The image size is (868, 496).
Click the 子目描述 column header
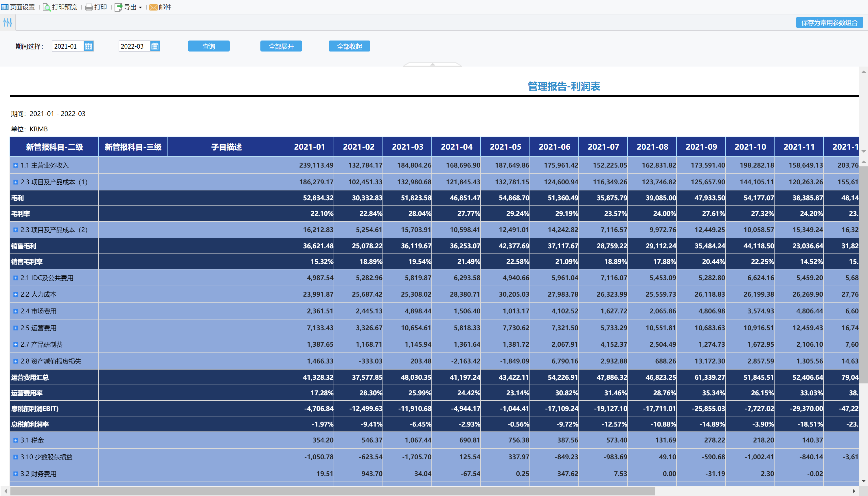(x=226, y=147)
